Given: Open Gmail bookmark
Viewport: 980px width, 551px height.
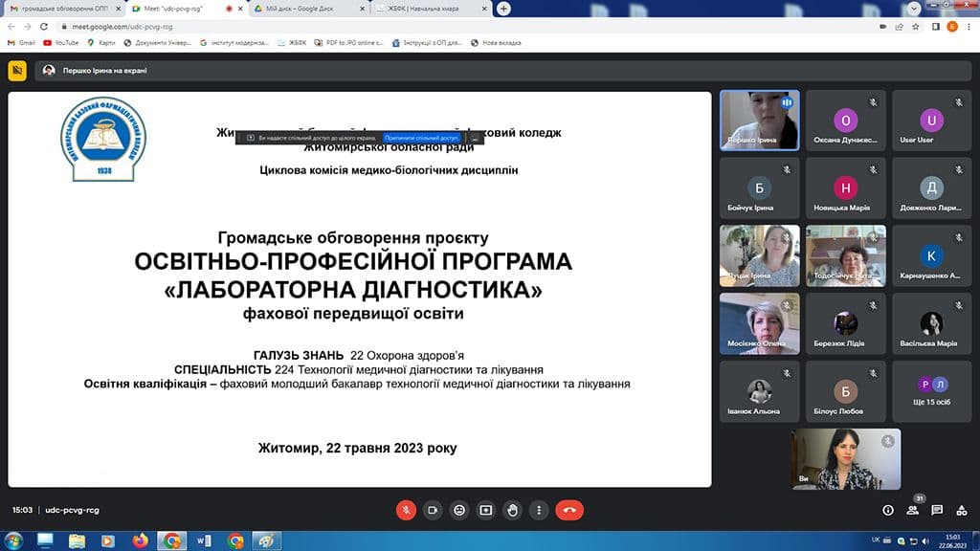Looking at the screenshot, I should pyautogui.click(x=21, y=43).
